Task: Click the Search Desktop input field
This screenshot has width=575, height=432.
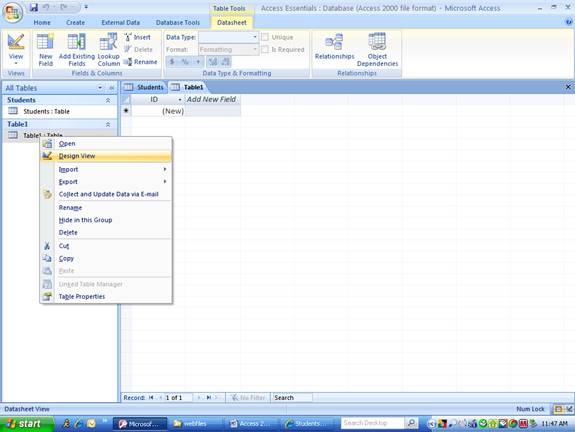Action: tap(373, 423)
